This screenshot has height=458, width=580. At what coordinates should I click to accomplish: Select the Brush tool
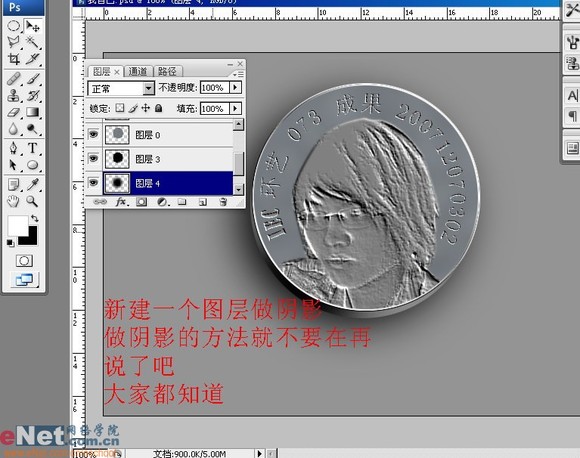[x=33, y=79]
